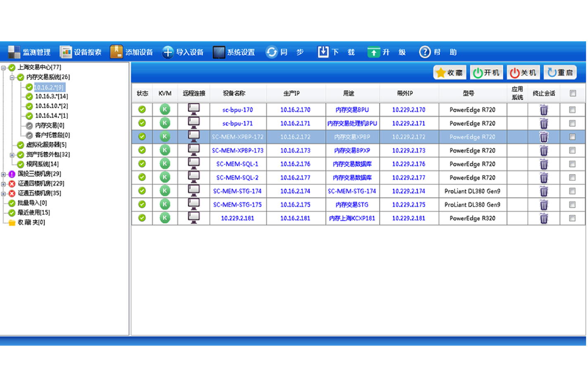The image size is (588, 382).
Task: Expand the 资产托管外包[32] tree node
Action: (12, 155)
